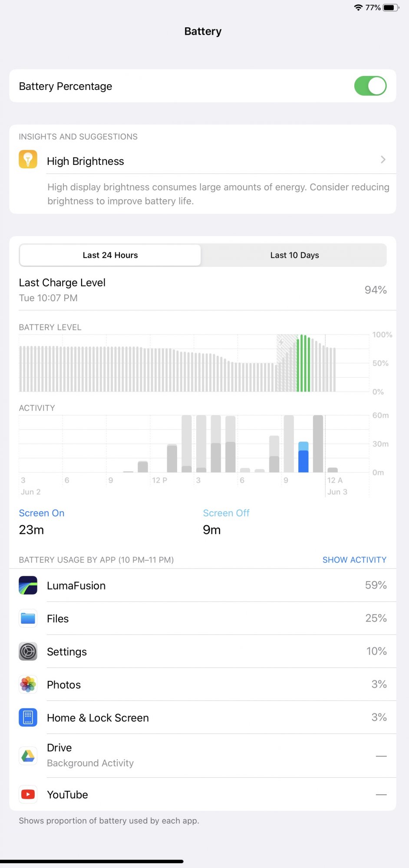Select the Last 24 Hours tab
Image resolution: width=409 pixels, height=868 pixels.
coord(110,255)
